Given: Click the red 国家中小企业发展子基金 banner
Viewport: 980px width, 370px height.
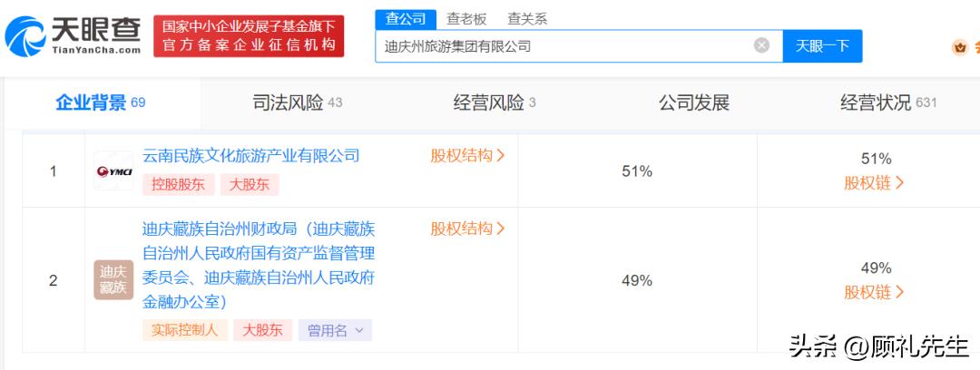Looking at the screenshot, I should pyautogui.click(x=249, y=36).
